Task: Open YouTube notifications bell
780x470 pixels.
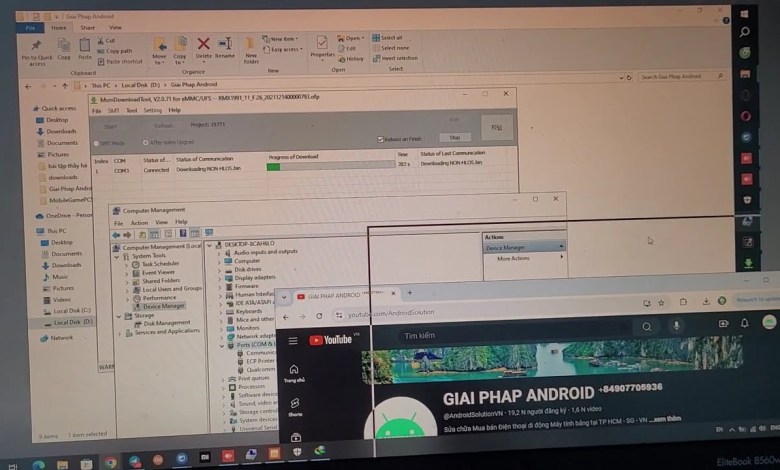Action: 744,323
